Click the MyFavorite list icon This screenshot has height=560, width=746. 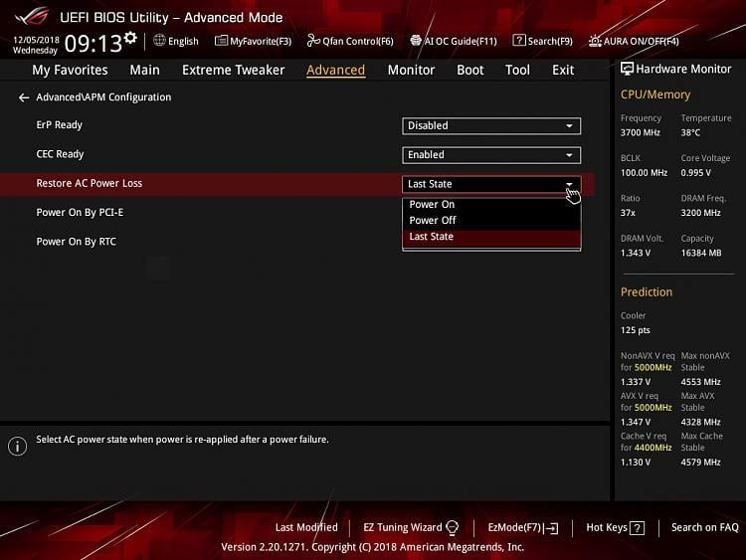click(221, 41)
